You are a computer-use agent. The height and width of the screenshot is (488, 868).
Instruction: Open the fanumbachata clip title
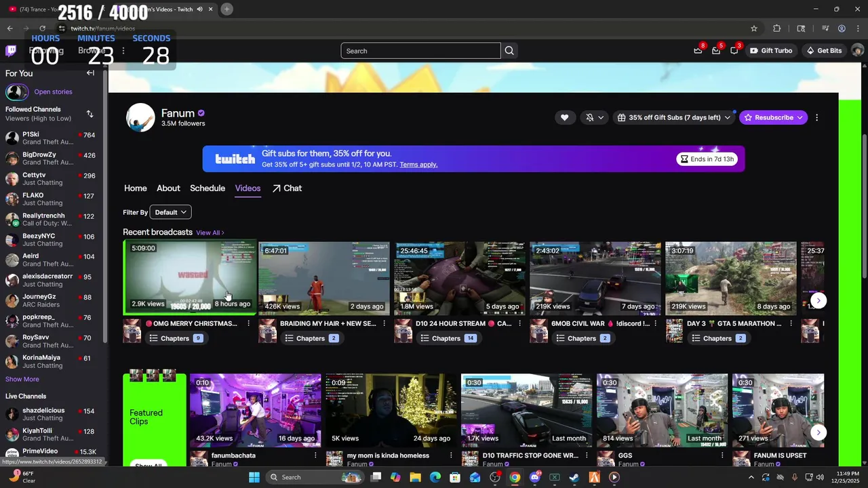[233, 455]
